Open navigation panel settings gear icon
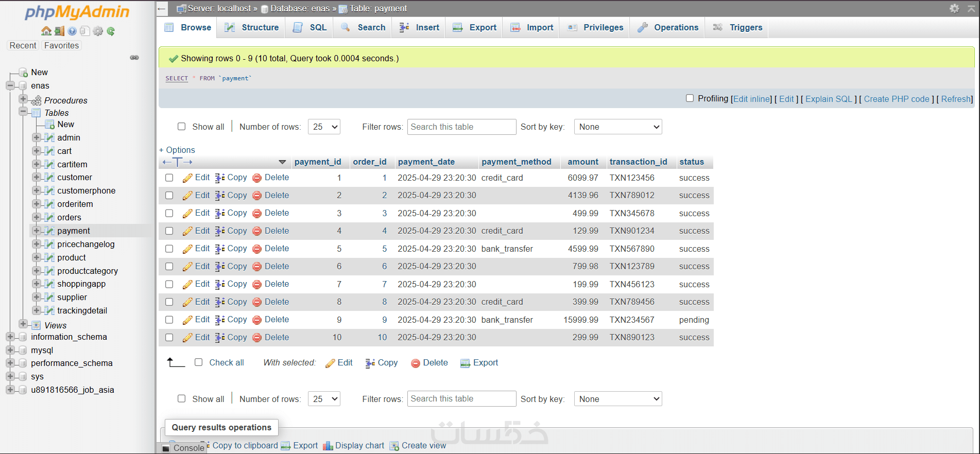 [98, 31]
